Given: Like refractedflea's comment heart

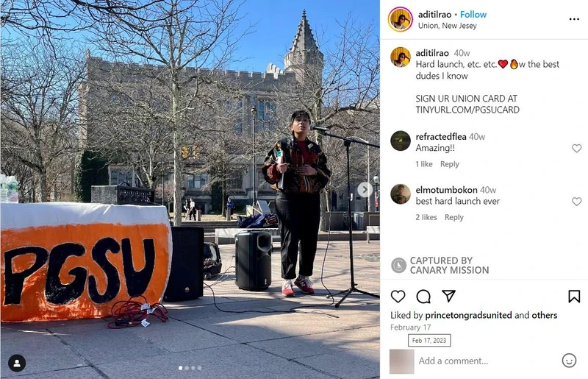Looking at the screenshot, I should click(x=577, y=149).
